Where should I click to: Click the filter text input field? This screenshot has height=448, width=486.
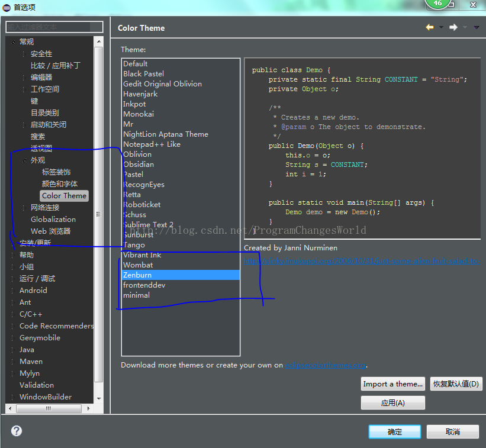[54, 27]
